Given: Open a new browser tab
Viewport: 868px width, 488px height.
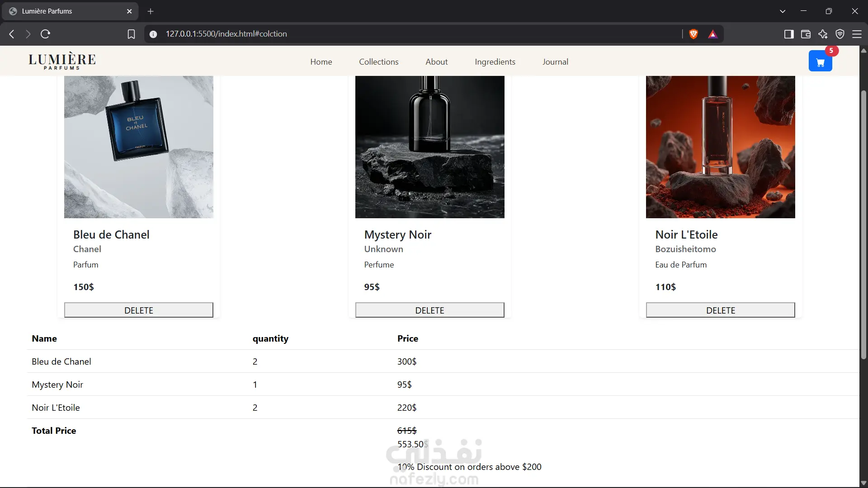Looking at the screenshot, I should [151, 11].
